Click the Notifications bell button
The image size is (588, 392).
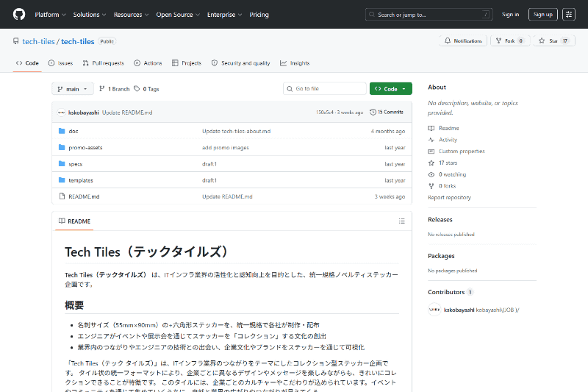coord(463,40)
